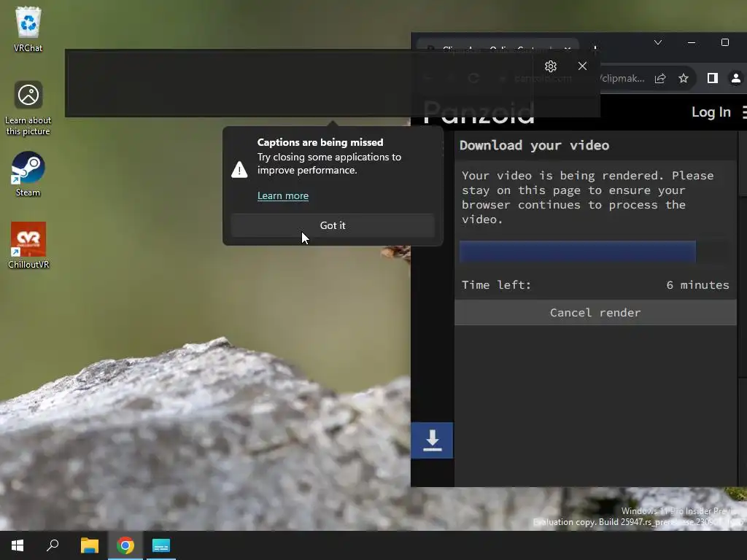Click the render progress bar
This screenshot has width=747, height=560.
594,251
